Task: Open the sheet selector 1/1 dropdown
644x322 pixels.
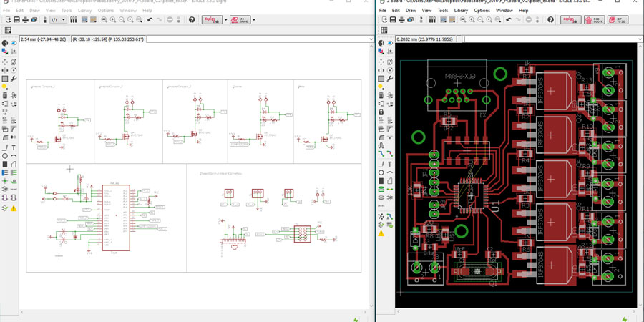Action: coord(59,20)
